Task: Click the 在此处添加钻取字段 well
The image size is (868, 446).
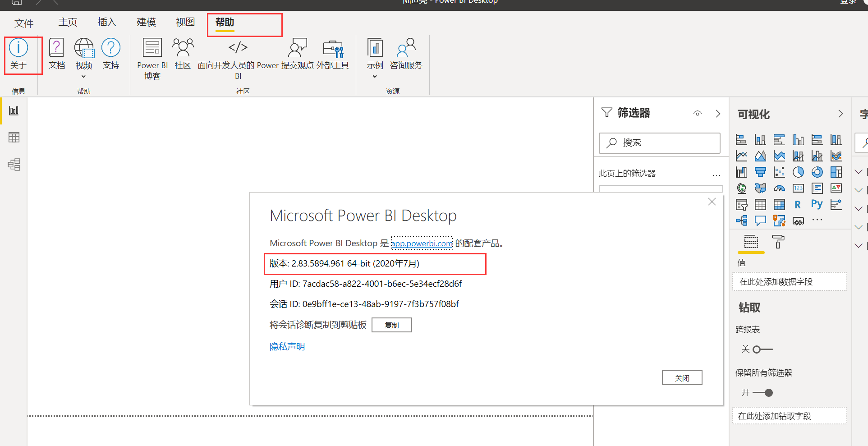Action: [x=790, y=416]
